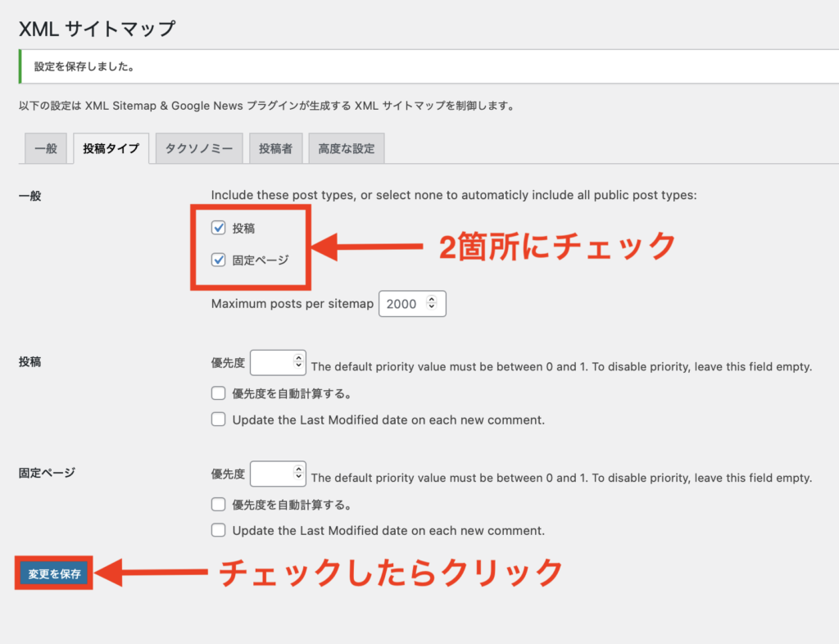
Task: Enable Update Last Modified date for 投稿
Action: [x=219, y=420]
